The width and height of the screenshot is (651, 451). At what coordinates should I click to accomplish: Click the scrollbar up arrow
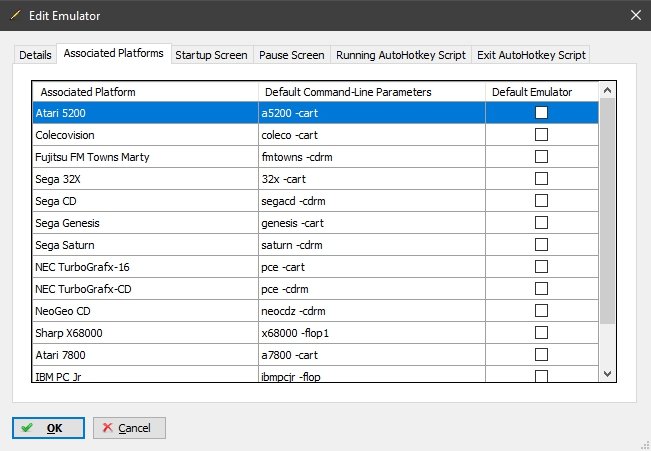pos(607,90)
